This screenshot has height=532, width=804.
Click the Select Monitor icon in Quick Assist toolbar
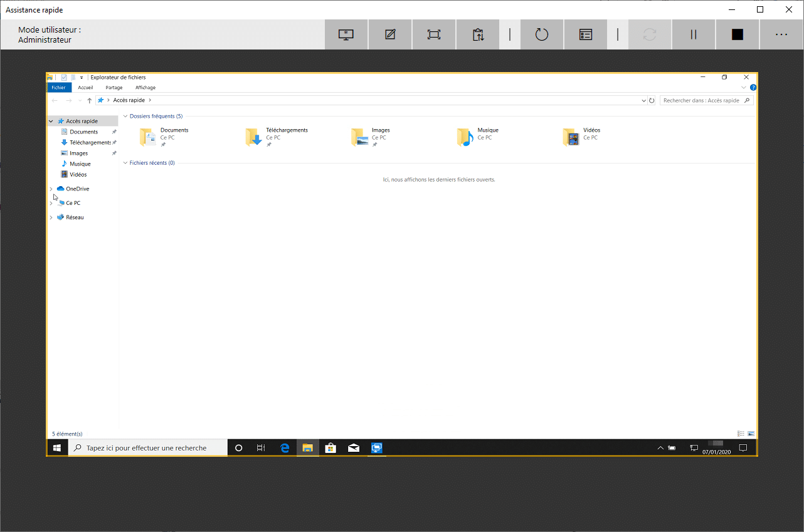click(346, 34)
